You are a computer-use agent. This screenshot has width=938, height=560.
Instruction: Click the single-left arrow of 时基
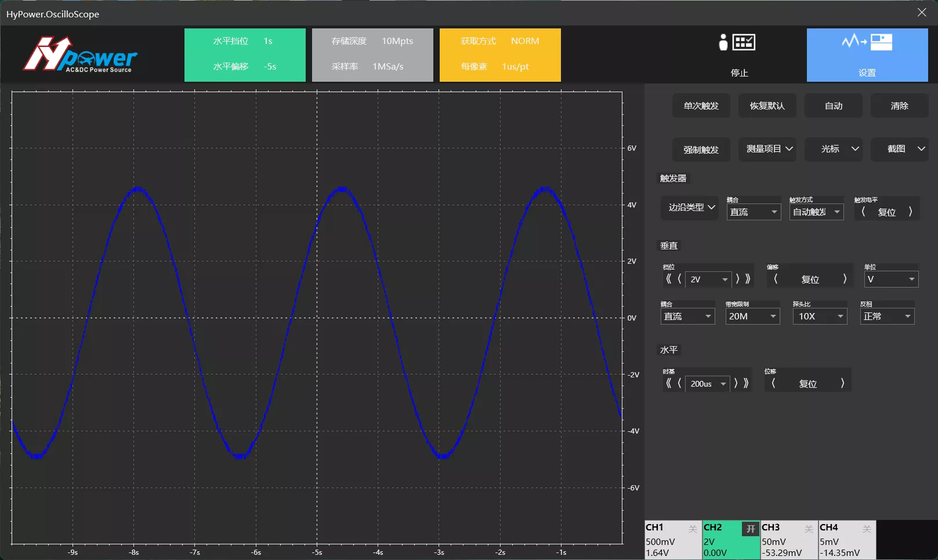[x=679, y=383]
